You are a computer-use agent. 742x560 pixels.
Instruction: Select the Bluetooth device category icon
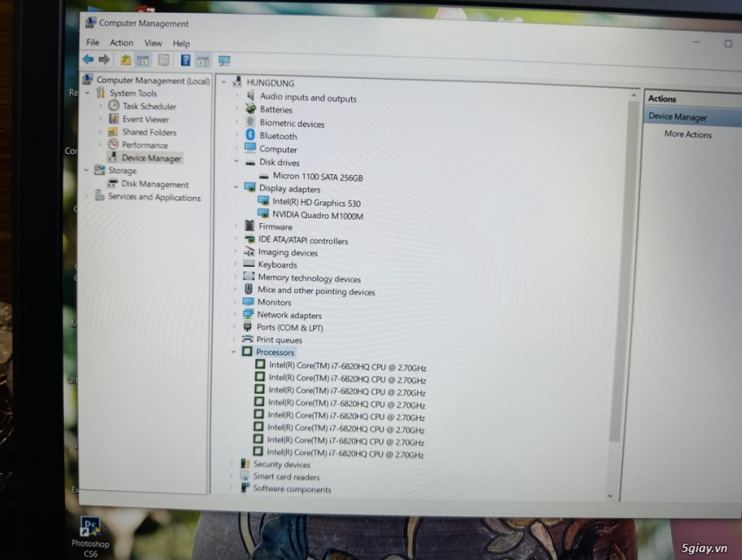click(250, 136)
